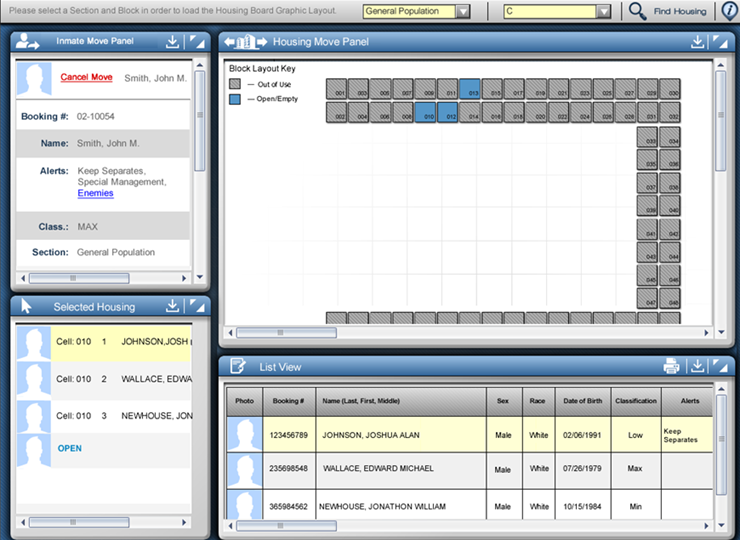Select Johnson, Joshua Alan photo thumbnail in list
The height and width of the screenshot is (540, 740).
[x=244, y=435]
